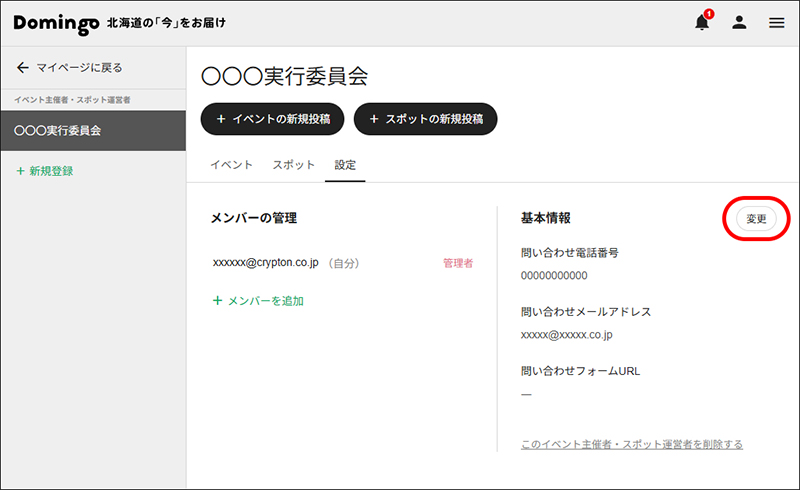Click the 基本情報 heading
This screenshot has height=490, width=800.
pos(545,218)
